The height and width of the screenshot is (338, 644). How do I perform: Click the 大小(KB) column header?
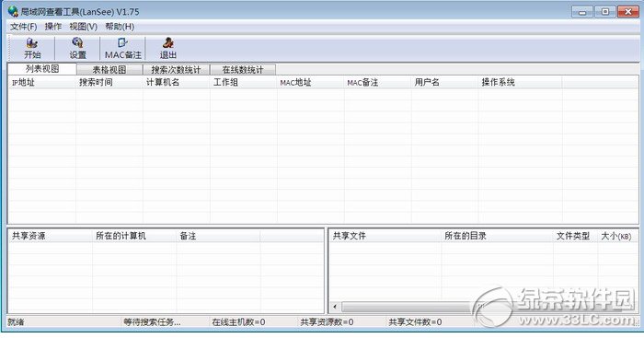(617, 236)
